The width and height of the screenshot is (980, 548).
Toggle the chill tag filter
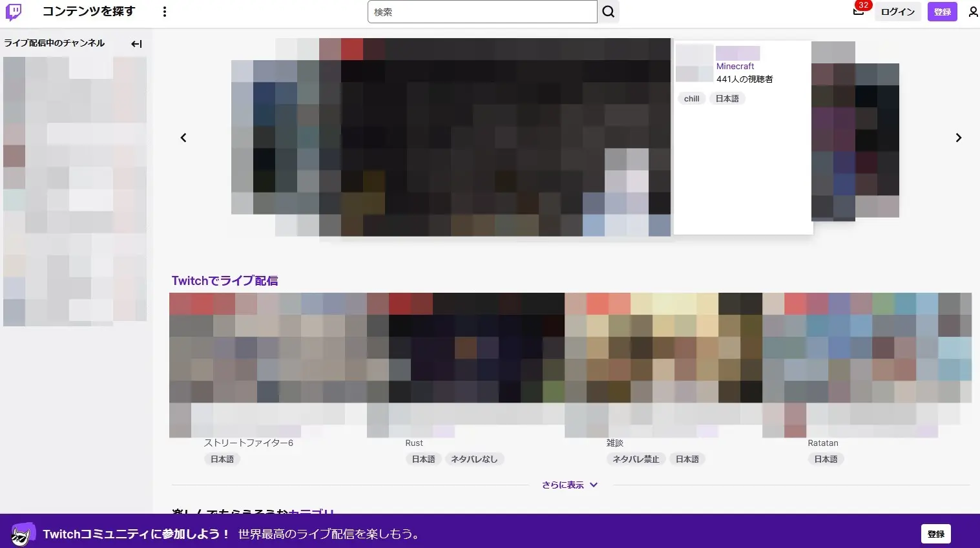point(691,98)
